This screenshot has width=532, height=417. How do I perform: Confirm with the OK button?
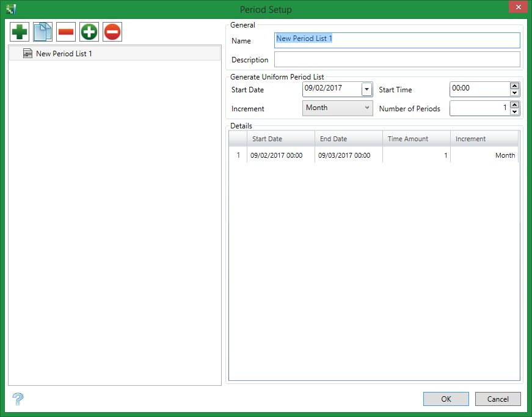tap(446, 399)
